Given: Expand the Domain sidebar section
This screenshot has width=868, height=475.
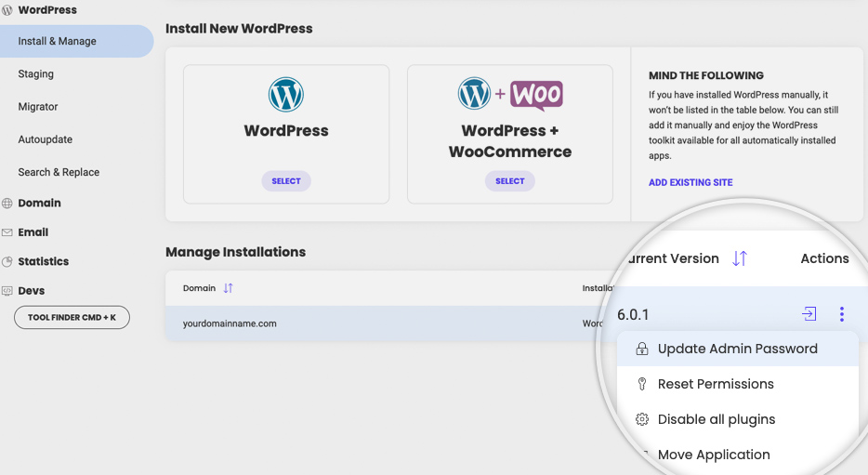Looking at the screenshot, I should [x=39, y=204].
